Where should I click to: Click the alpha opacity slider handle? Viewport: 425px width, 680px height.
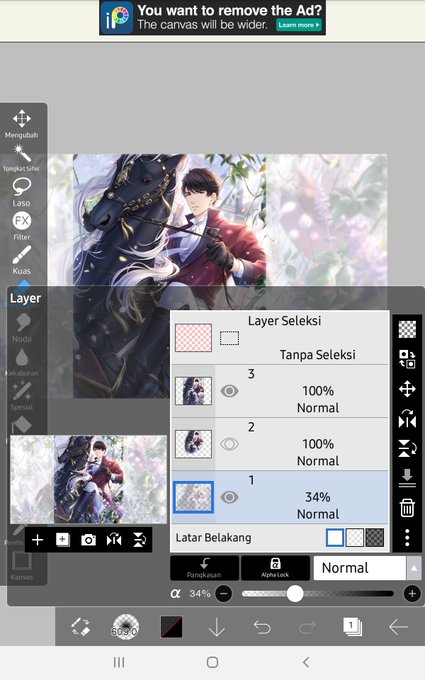(295, 593)
